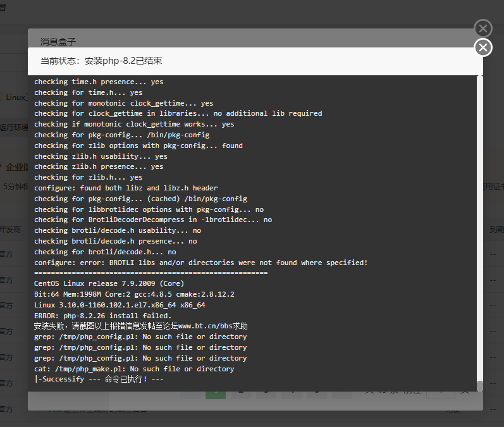Image resolution: width=504 pixels, height=427 pixels.
Task: Click the BROTLI libs configure error line
Action: [201, 263]
